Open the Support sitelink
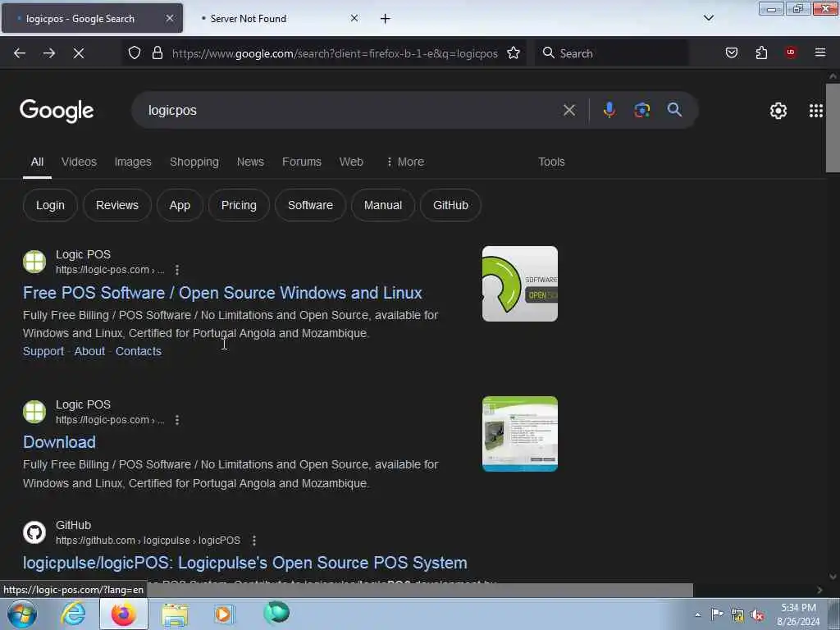The width and height of the screenshot is (840, 630). (x=43, y=351)
